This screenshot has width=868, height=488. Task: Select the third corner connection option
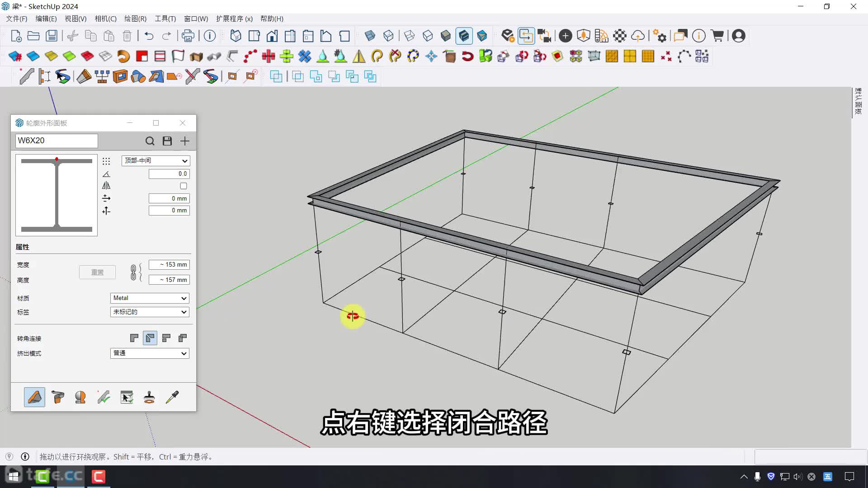(x=166, y=338)
